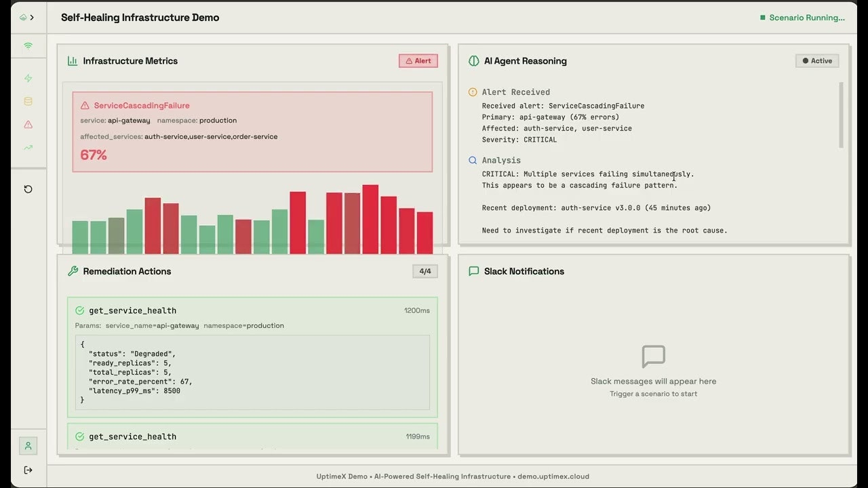Click the Active status badge
The width and height of the screenshot is (868, 488).
(816, 61)
